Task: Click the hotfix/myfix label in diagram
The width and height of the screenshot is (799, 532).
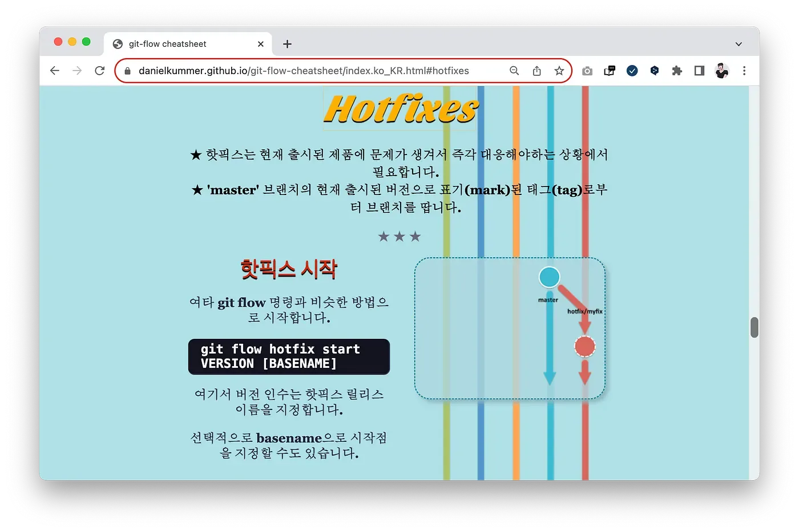Action: pyautogui.click(x=585, y=311)
